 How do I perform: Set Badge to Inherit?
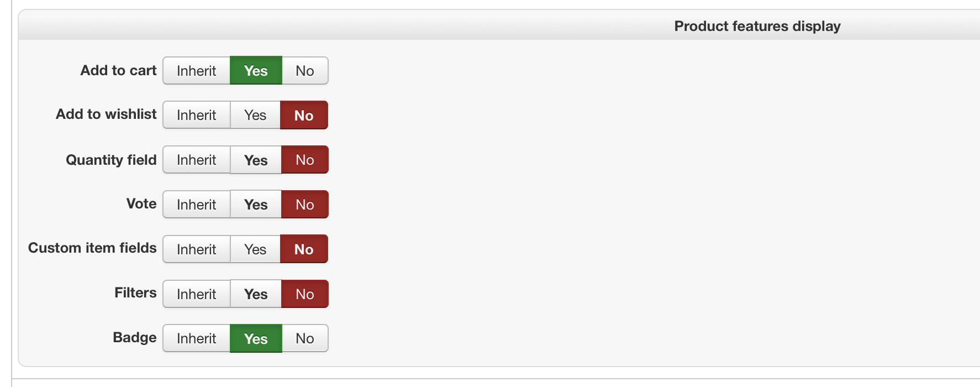[196, 338]
